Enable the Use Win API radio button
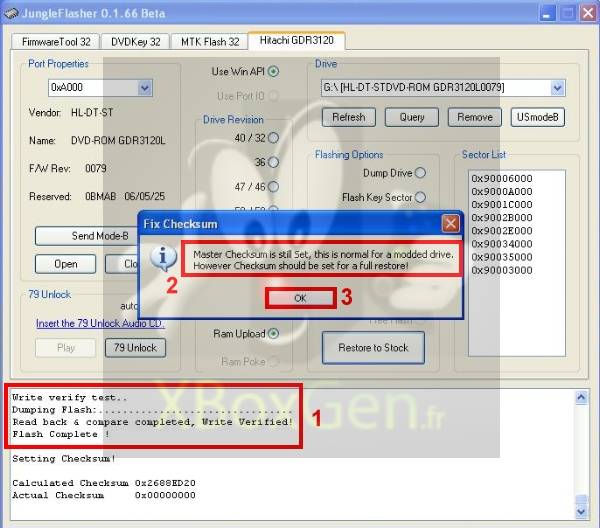Viewport: 600px width, 528px height. (x=273, y=72)
